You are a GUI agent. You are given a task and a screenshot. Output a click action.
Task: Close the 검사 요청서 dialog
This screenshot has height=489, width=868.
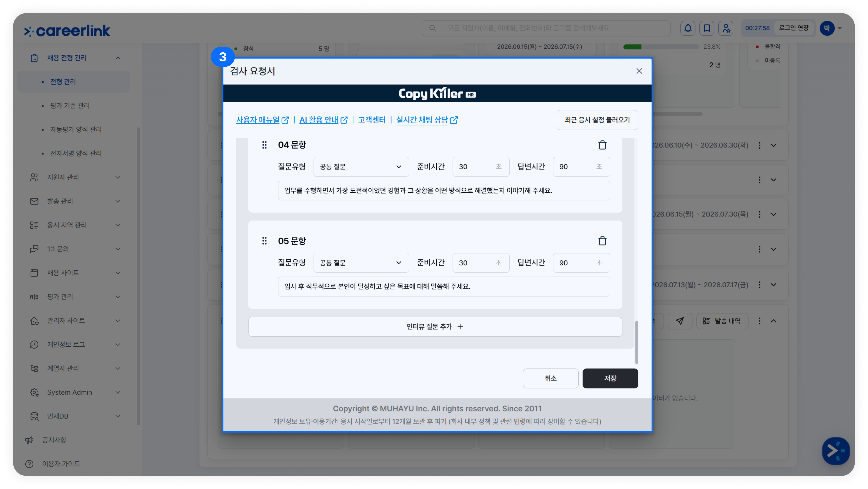click(639, 71)
